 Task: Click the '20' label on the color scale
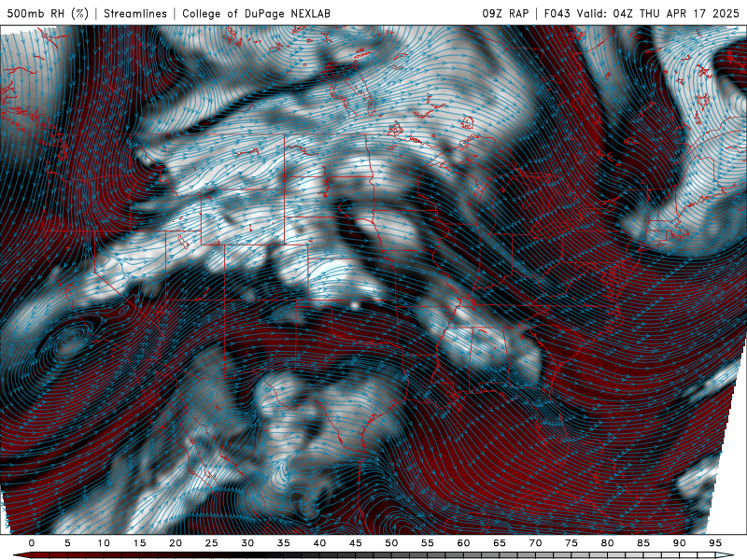coord(176,543)
